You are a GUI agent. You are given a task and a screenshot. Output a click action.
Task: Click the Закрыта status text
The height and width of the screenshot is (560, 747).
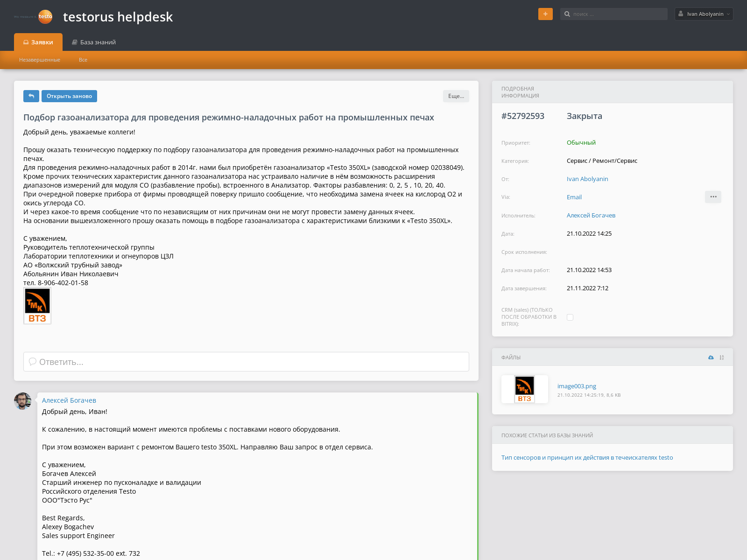click(x=585, y=116)
